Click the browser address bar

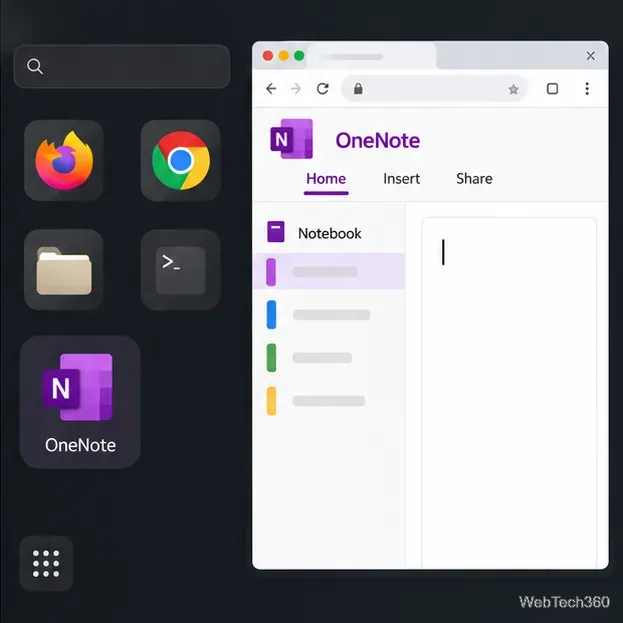(435, 88)
